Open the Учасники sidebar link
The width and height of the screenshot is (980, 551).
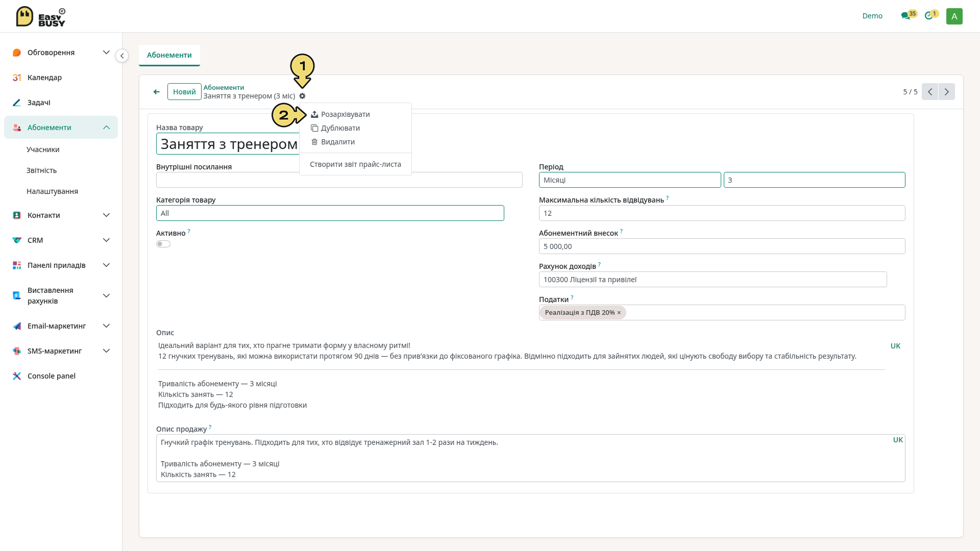[x=43, y=149]
